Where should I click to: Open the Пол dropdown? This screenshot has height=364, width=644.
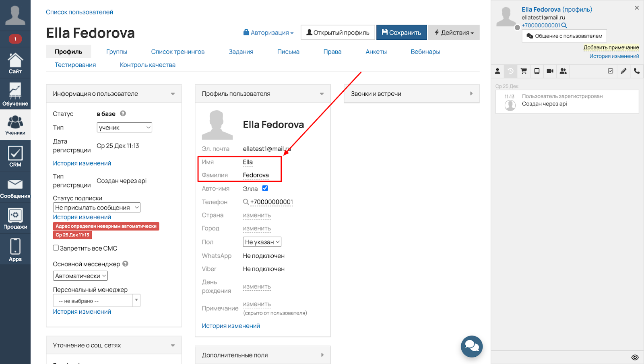coord(262,242)
